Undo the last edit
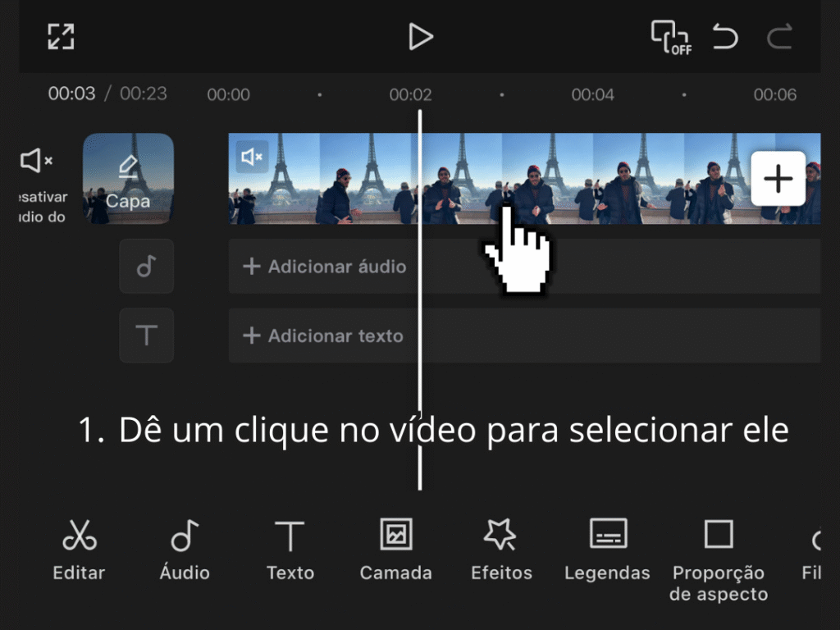 click(725, 37)
